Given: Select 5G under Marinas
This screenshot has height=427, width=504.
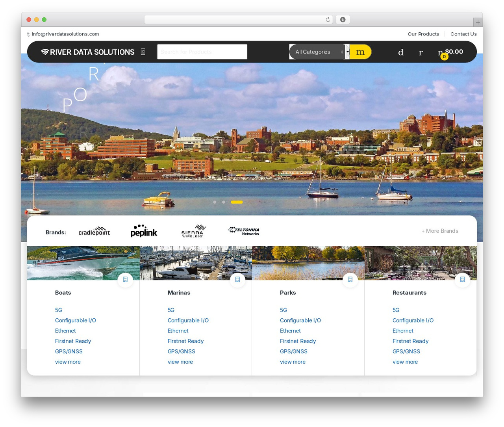Looking at the screenshot, I should [171, 310].
